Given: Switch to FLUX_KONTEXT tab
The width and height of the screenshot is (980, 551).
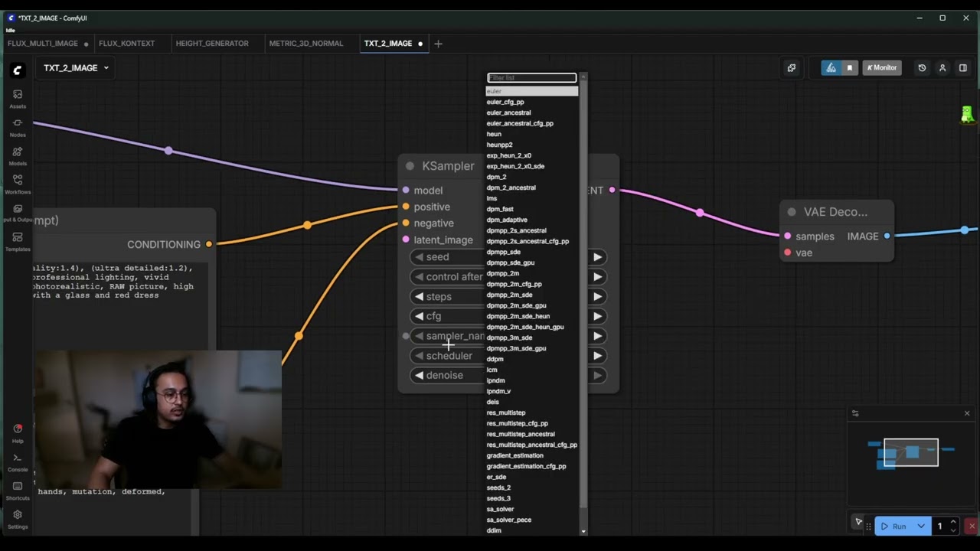Looking at the screenshot, I should pyautogui.click(x=126, y=44).
